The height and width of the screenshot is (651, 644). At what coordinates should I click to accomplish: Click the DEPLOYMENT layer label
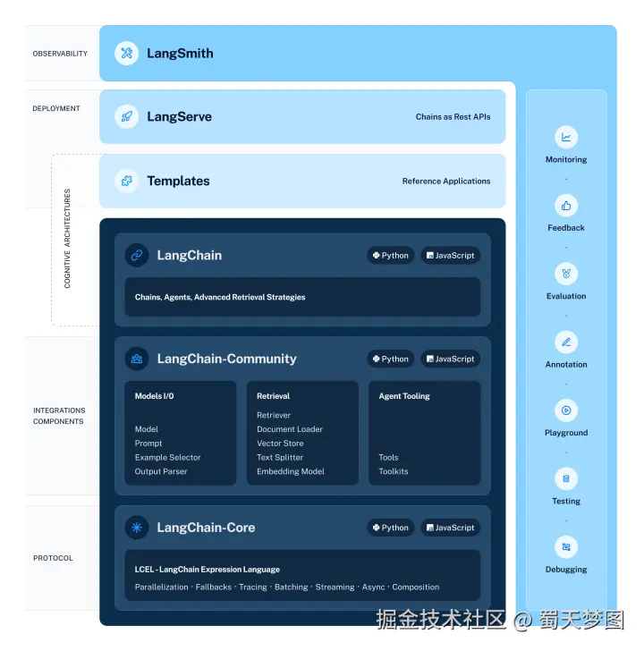[56, 108]
